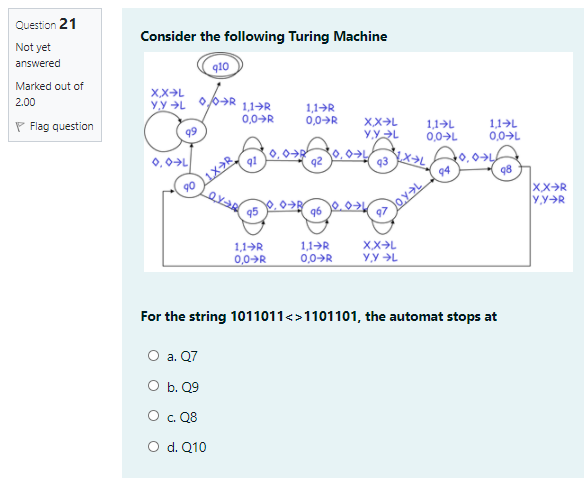Viewport: 584px width, 481px height.
Task: Click the 'a. Q7' answer label text
Action: pos(182,357)
